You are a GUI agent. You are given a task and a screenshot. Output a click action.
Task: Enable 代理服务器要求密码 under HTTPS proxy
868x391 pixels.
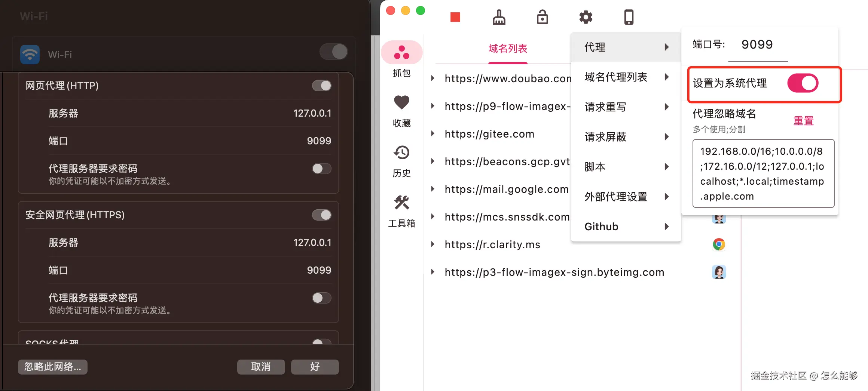(321, 298)
